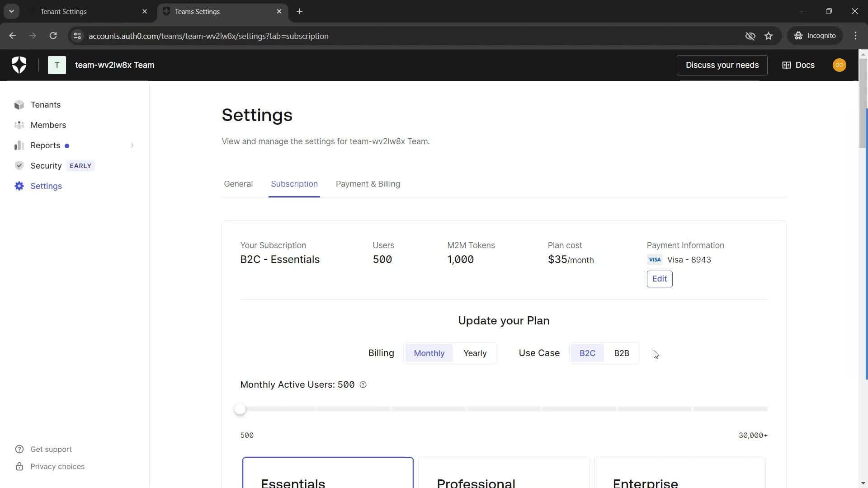Open a new browser tab
The image size is (868, 488).
[x=299, y=11]
